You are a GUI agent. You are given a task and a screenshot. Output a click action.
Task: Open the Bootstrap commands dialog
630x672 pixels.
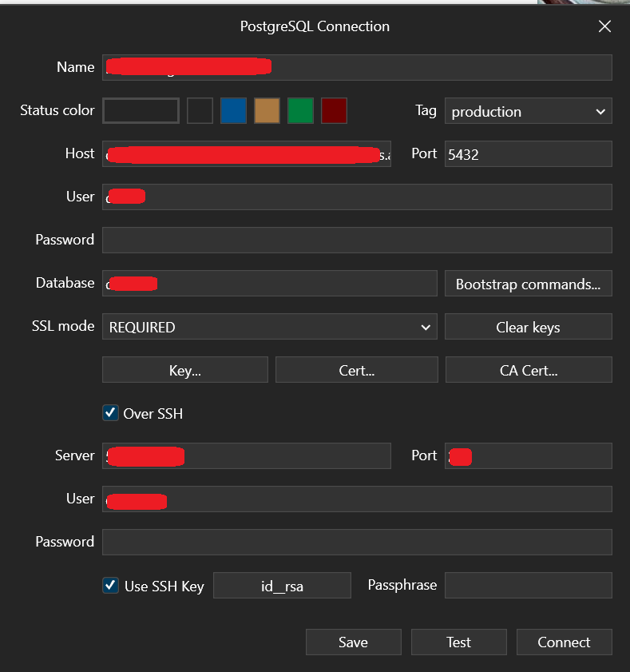(x=528, y=284)
